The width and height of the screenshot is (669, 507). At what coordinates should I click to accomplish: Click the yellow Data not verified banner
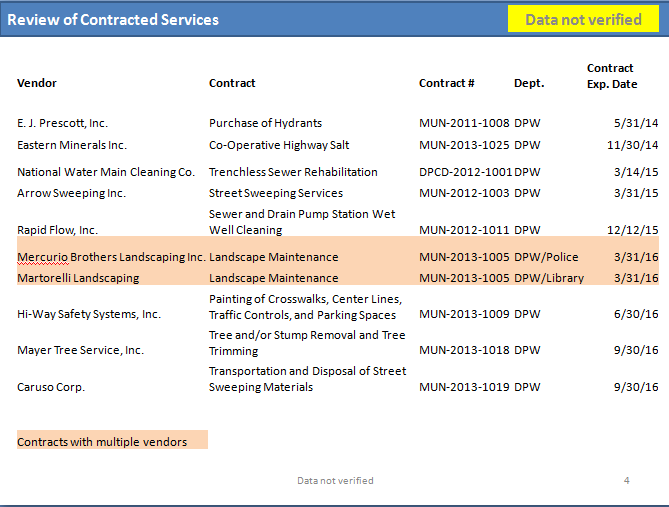tap(583, 19)
